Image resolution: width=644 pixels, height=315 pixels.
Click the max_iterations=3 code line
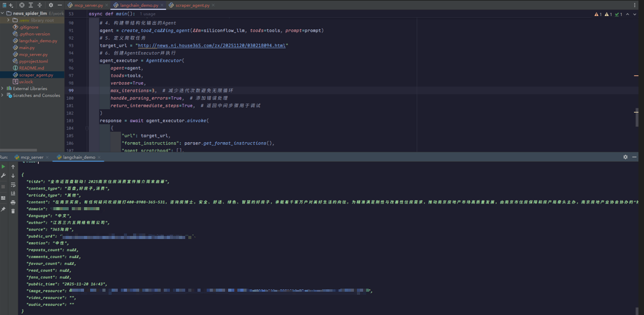click(172, 90)
